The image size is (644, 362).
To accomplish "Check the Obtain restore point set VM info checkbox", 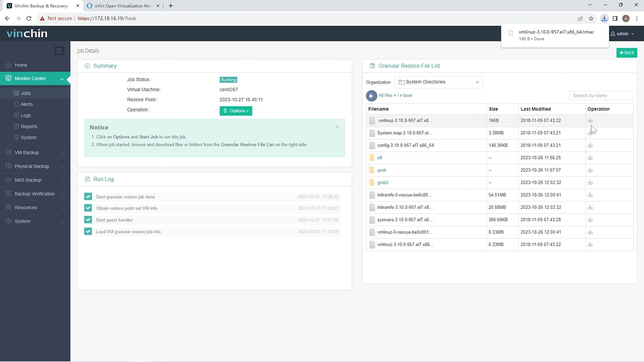I will click(x=88, y=208).
